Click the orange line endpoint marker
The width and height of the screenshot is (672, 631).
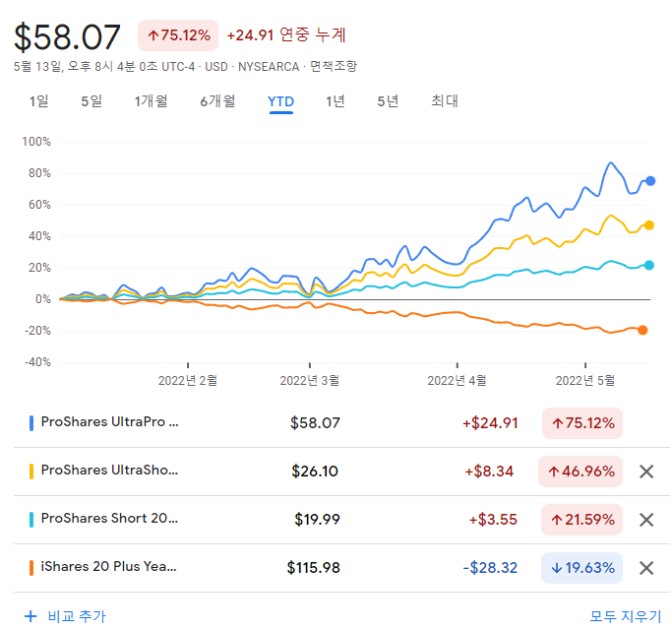[642, 330]
